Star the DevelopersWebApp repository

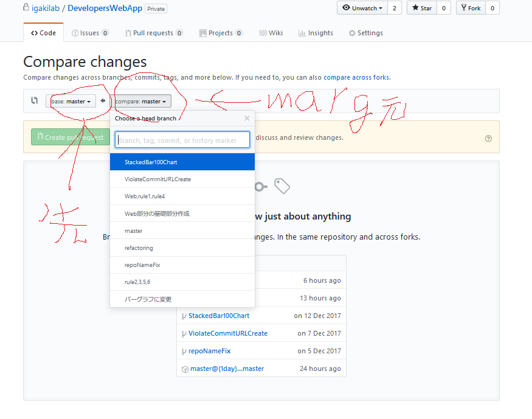422,8
